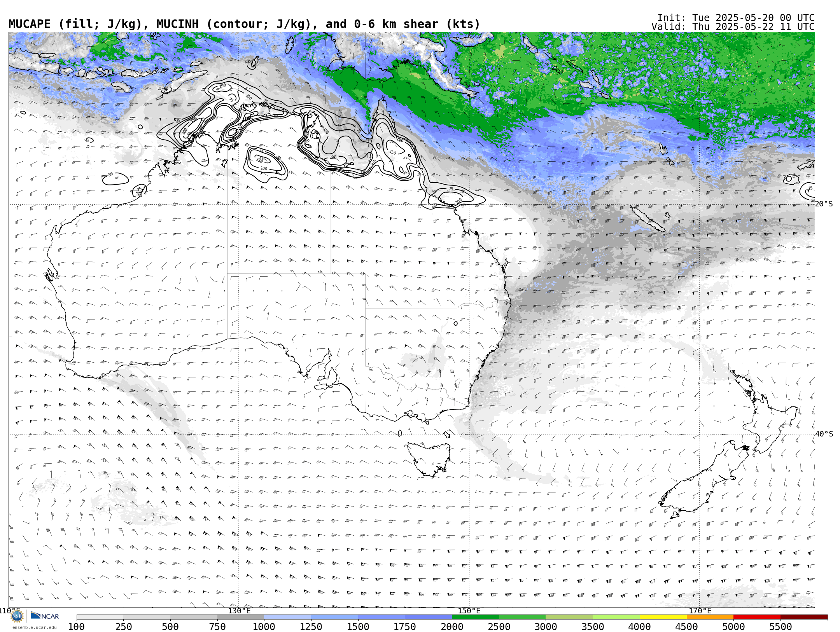840x632 pixels.
Task: Click the colorbar tick label '1000'
Action: (264, 627)
